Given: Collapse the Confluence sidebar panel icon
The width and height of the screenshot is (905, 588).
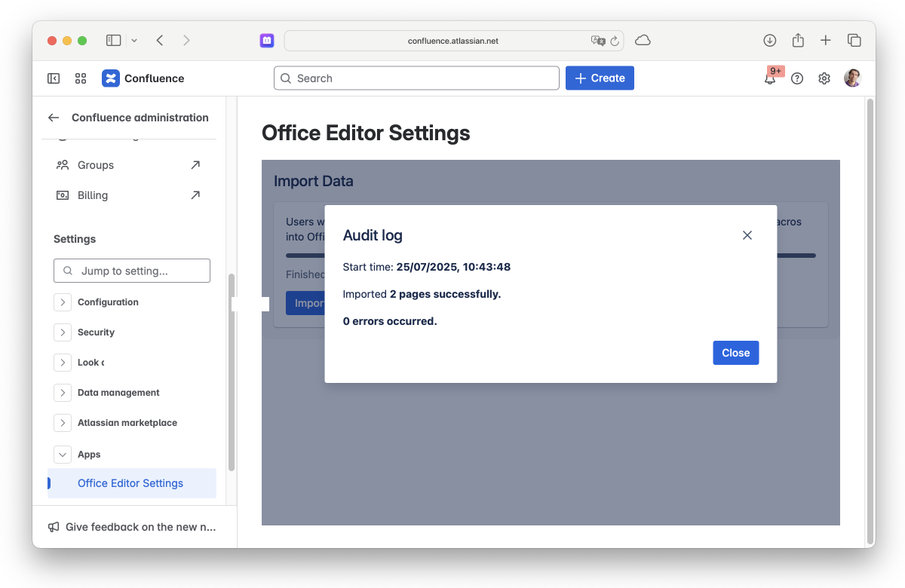Looking at the screenshot, I should (54, 78).
